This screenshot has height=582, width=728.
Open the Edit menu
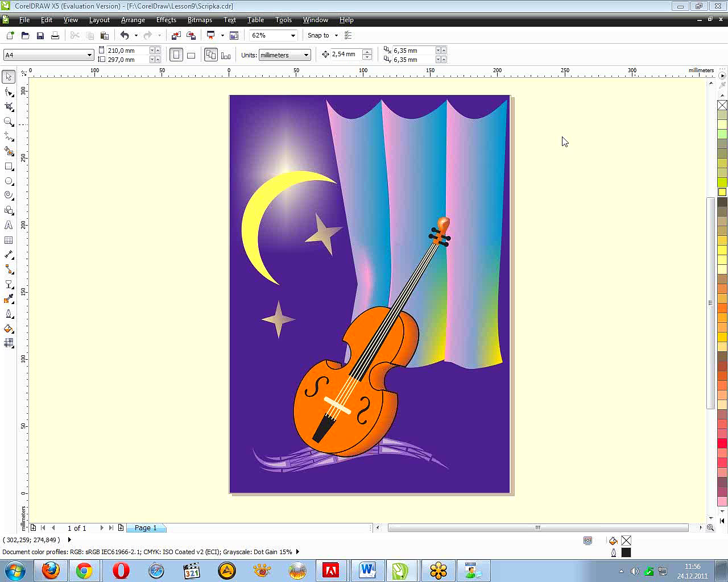tap(47, 20)
